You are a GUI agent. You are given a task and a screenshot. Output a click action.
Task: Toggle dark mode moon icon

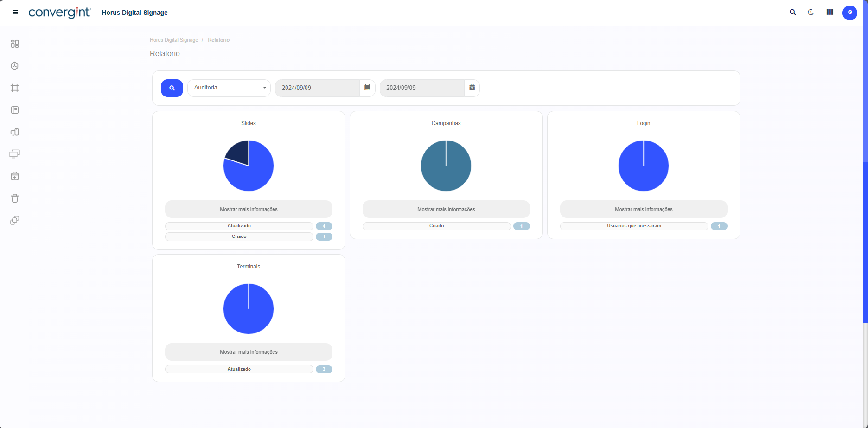pos(811,13)
